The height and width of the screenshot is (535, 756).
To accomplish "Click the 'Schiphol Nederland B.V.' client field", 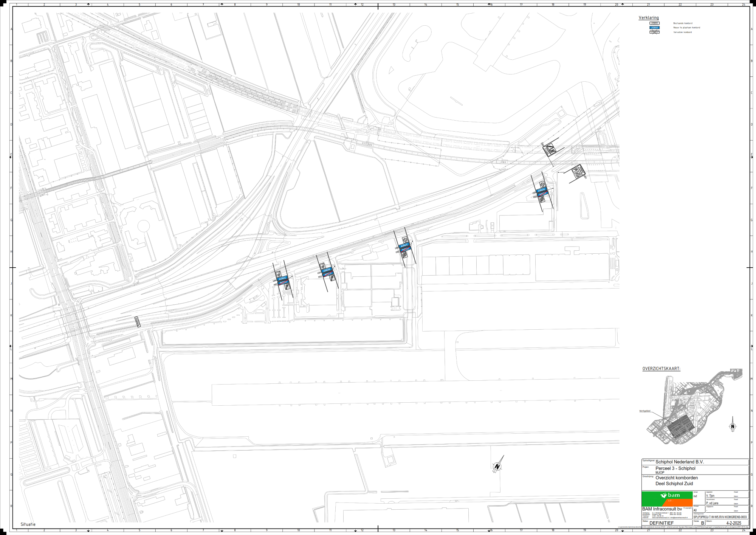I will pos(679,462).
